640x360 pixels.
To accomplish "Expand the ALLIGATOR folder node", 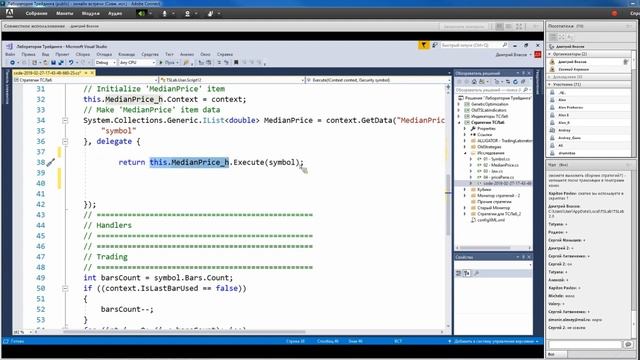I will 465,141.
